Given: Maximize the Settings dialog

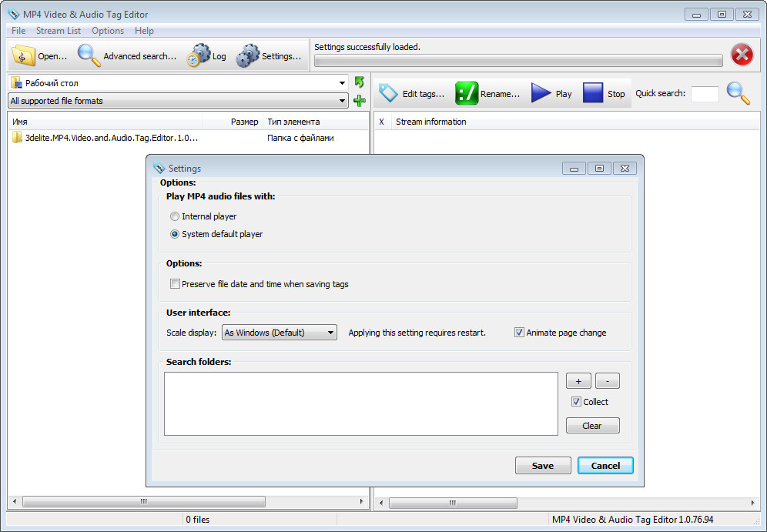Looking at the screenshot, I should tap(599, 168).
